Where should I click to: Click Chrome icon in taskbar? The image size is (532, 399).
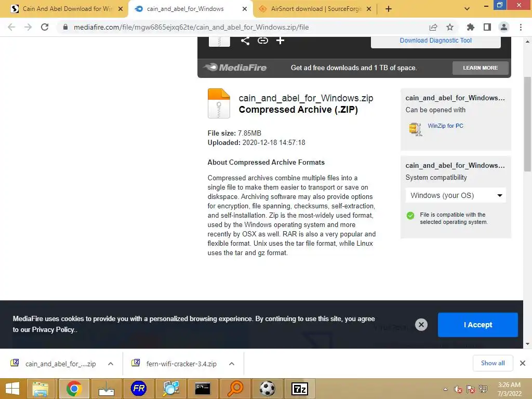(74, 389)
